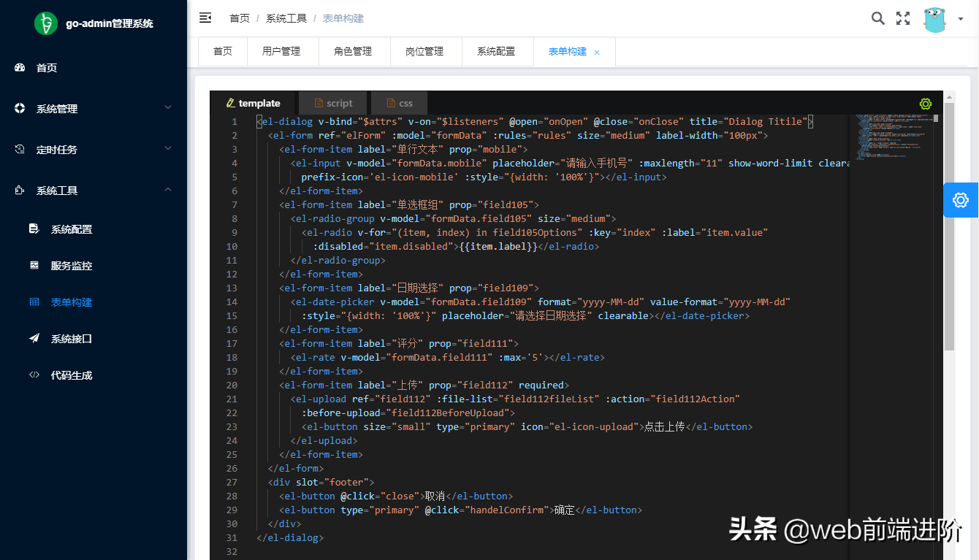Switch to the 用户管理 page tab
Screen dimensions: 979x560
point(281,52)
